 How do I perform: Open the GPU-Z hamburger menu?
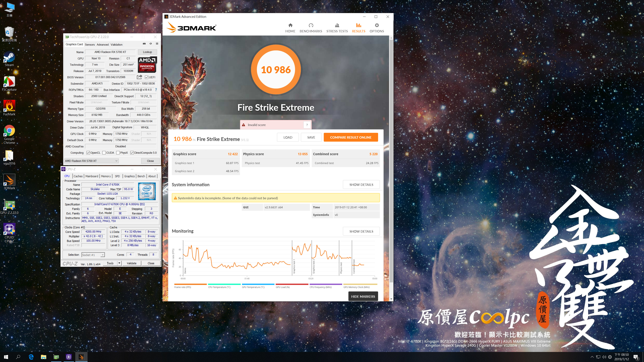coord(157,44)
